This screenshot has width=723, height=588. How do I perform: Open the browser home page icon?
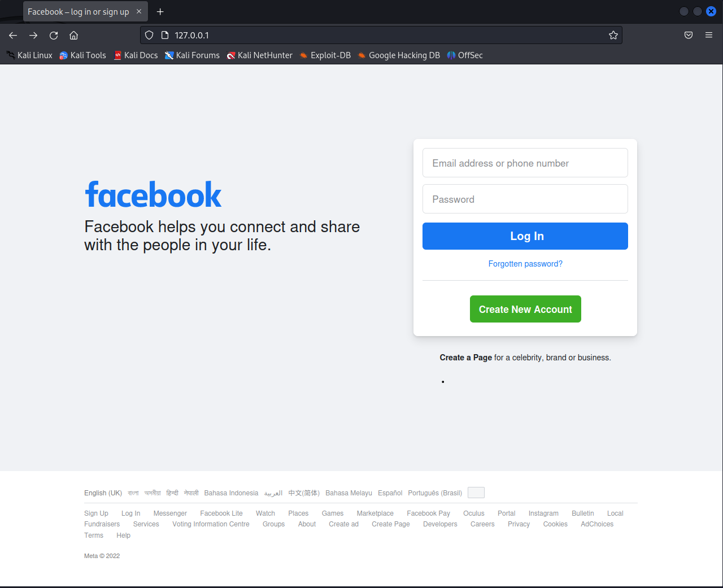[x=73, y=35]
